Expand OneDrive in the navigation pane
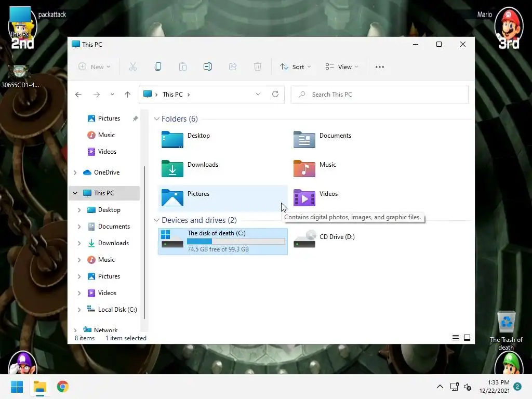Screen dimensions: 532x399 click(x=75, y=172)
